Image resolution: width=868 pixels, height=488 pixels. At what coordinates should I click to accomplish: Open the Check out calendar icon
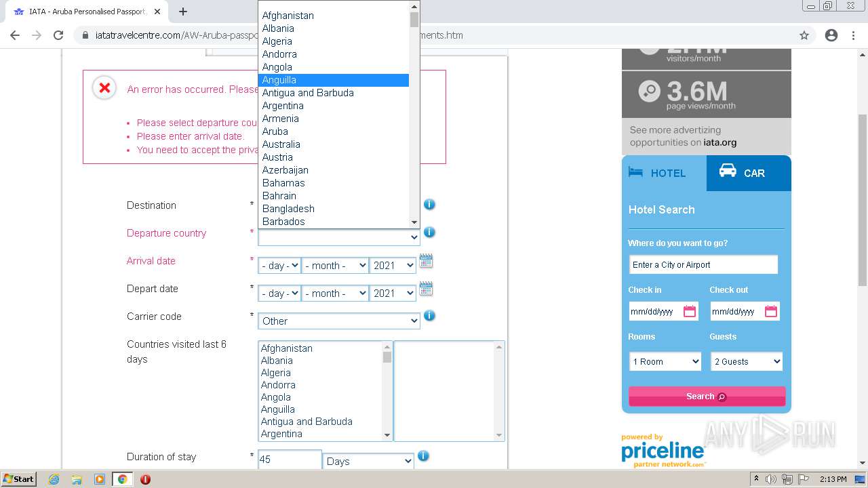[x=771, y=311]
